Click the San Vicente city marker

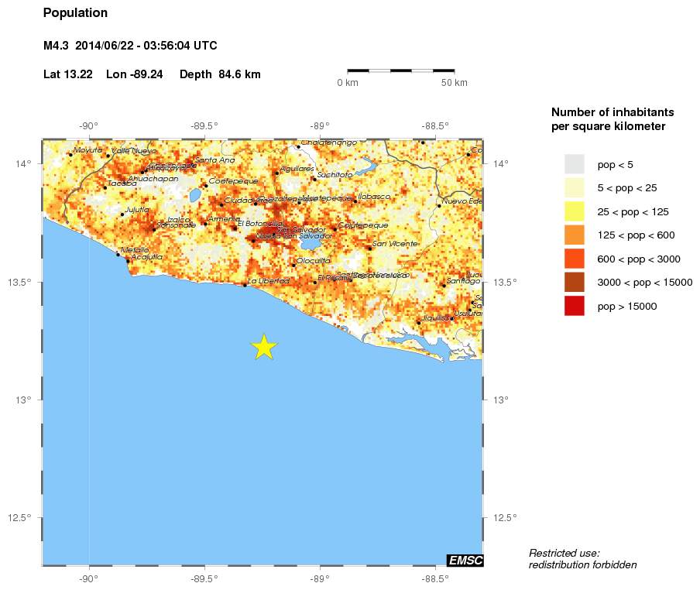click(x=369, y=248)
